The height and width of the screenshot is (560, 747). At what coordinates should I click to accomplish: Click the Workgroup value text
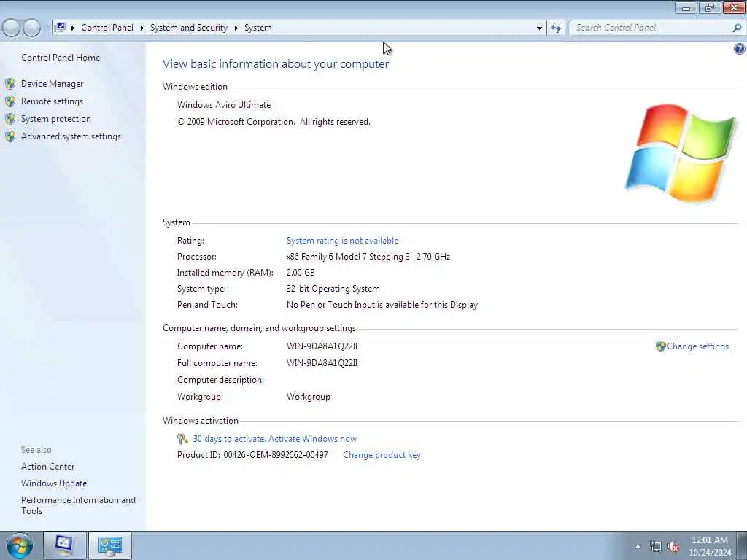(309, 397)
